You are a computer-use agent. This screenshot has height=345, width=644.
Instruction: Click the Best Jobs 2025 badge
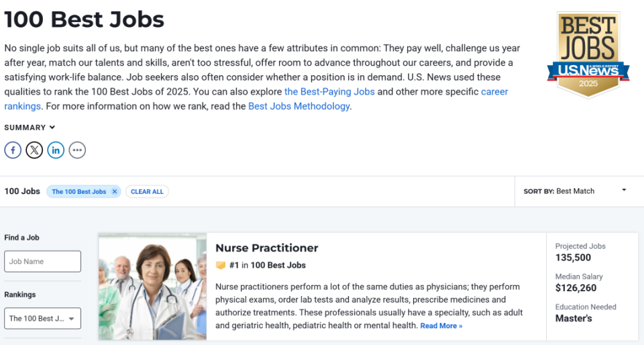coord(588,54)
